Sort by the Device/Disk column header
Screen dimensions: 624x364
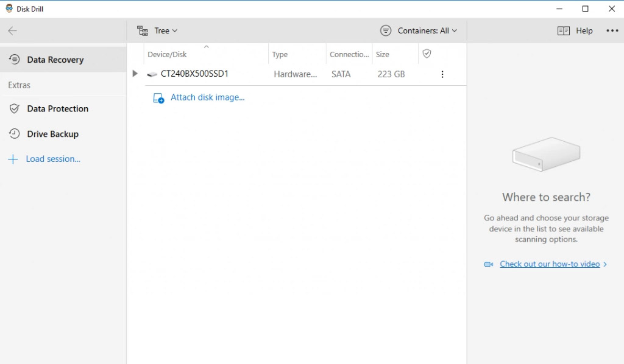(167, 54)
